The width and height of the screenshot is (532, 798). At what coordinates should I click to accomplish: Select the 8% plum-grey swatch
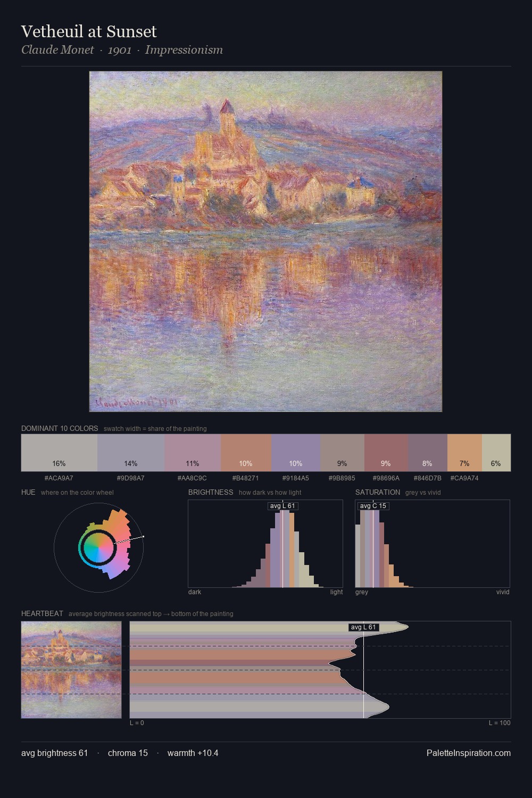[428, 453]
